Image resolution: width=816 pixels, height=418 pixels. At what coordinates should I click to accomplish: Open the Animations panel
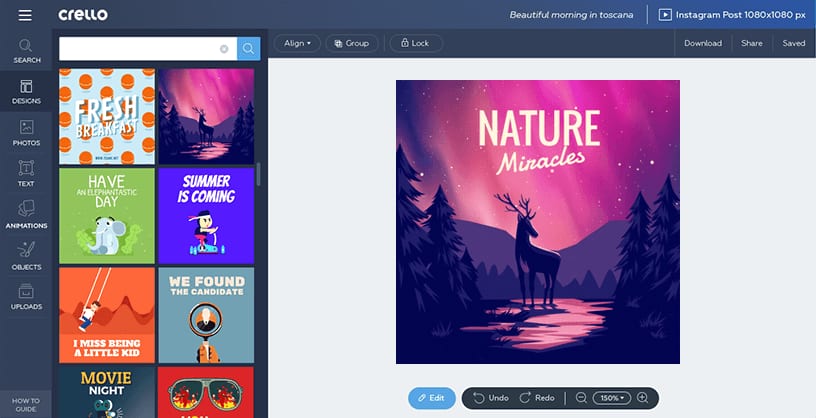point(27,215)
